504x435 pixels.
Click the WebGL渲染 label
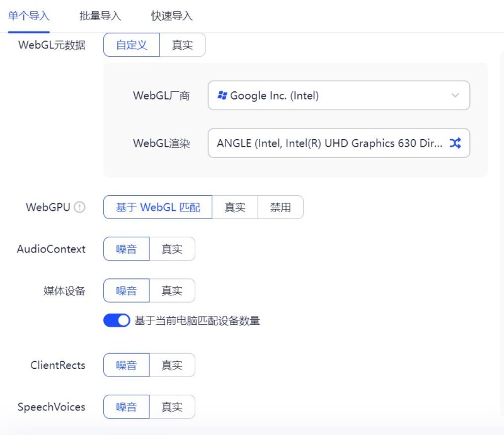pyautogui.click(x=161, y=143)
